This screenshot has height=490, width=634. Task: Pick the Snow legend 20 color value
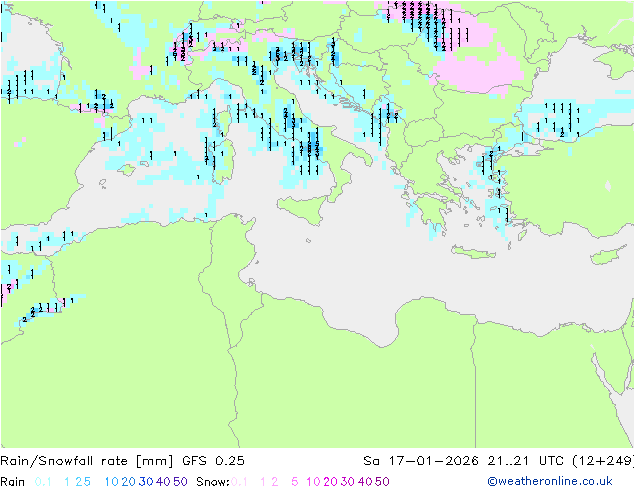[330, 482]
